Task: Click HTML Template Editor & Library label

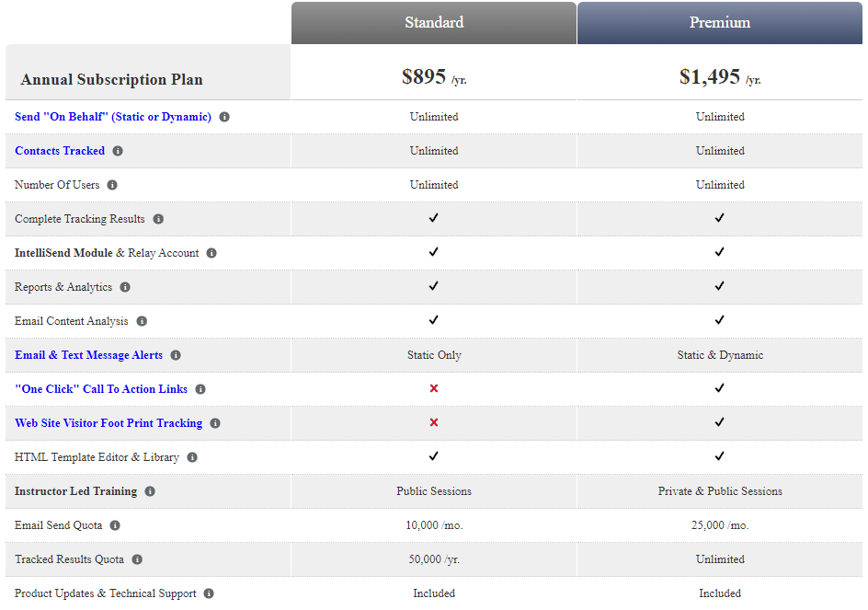Action: pyautogui.click(x=97, y=457)
